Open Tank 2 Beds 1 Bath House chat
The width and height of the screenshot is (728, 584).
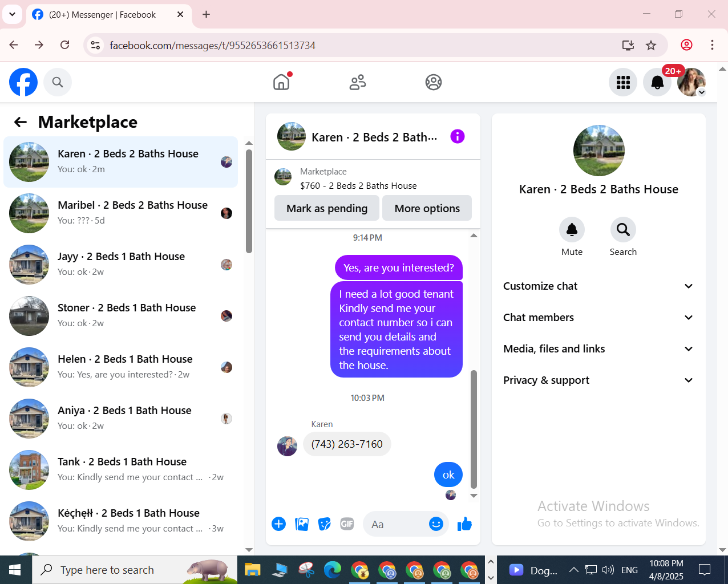(121, 470)
